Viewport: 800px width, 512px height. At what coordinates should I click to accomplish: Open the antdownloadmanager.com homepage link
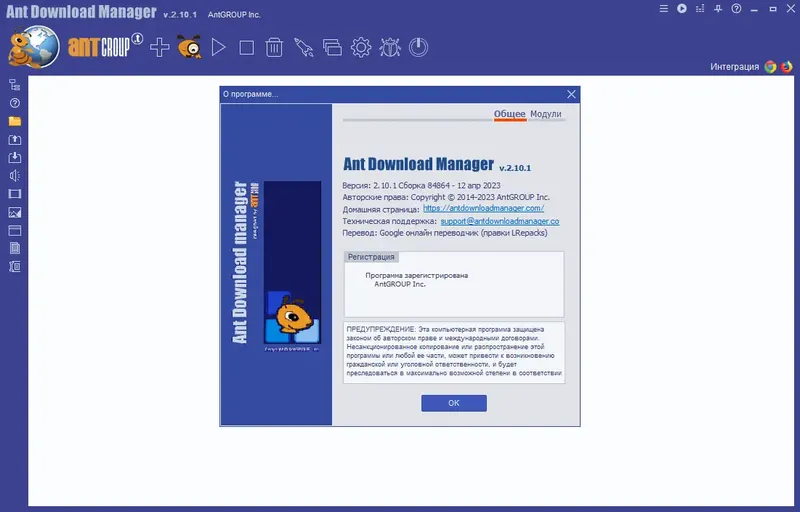483,209
